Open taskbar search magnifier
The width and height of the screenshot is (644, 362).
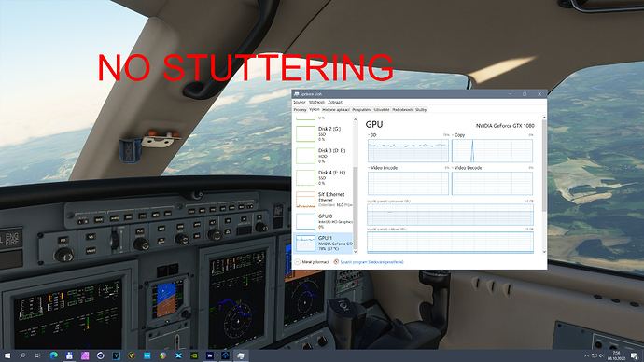pos(22,355)
